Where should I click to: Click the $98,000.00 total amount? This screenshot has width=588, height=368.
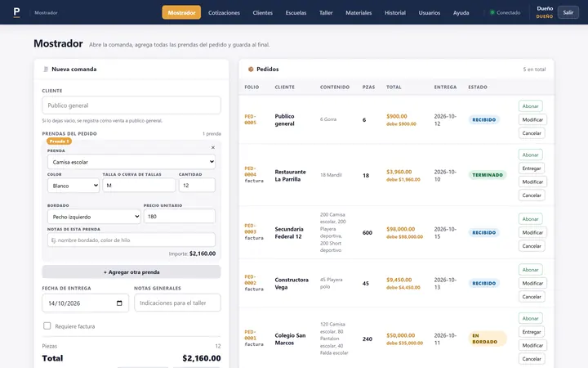coord(400,229)
